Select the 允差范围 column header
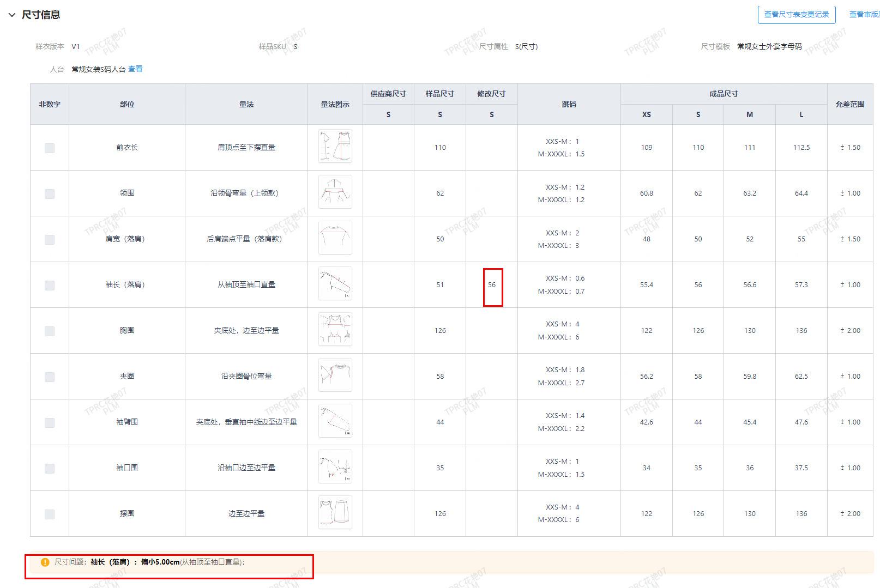This screenshot has height=588, width=880. 849,104
